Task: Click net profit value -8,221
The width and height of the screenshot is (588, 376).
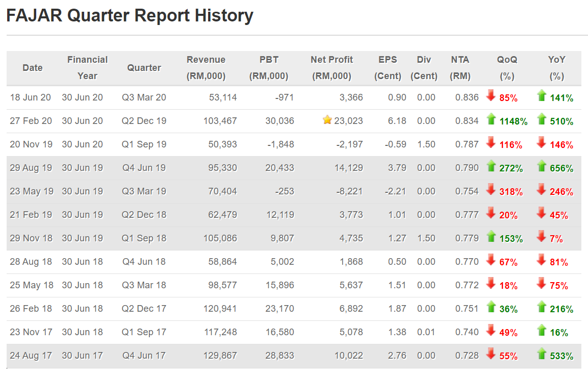Action: click(349, 191)
